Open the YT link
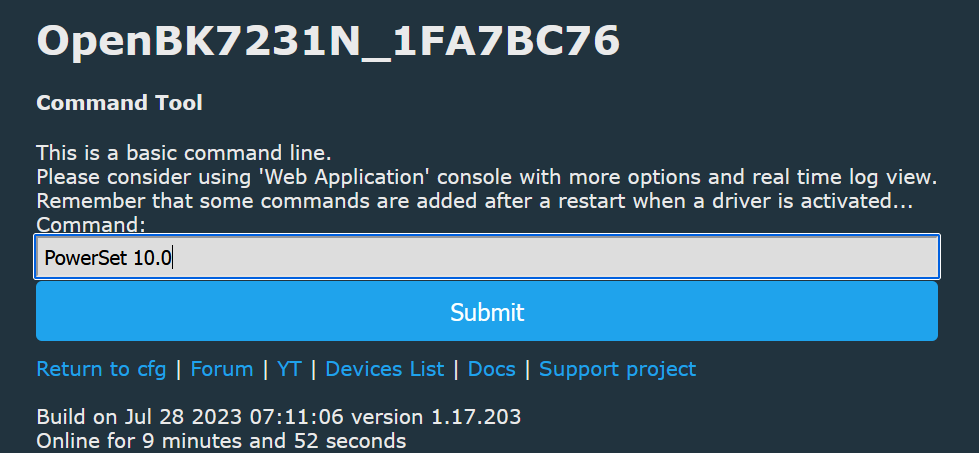This screenshot has height=453, width=979. click(x=289, y=369)
